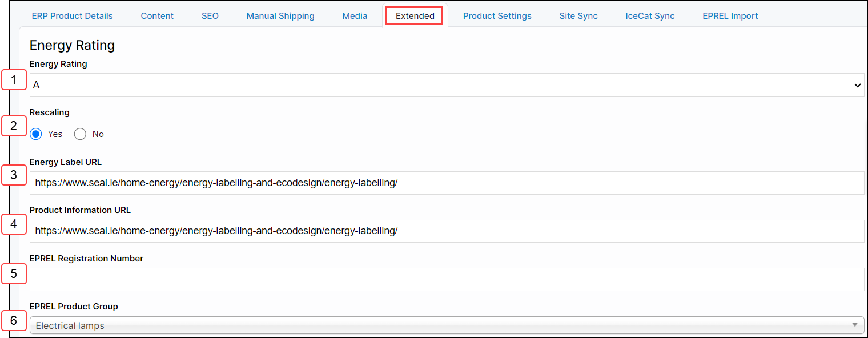Switch to the Content tab

[x=157, y=16]
